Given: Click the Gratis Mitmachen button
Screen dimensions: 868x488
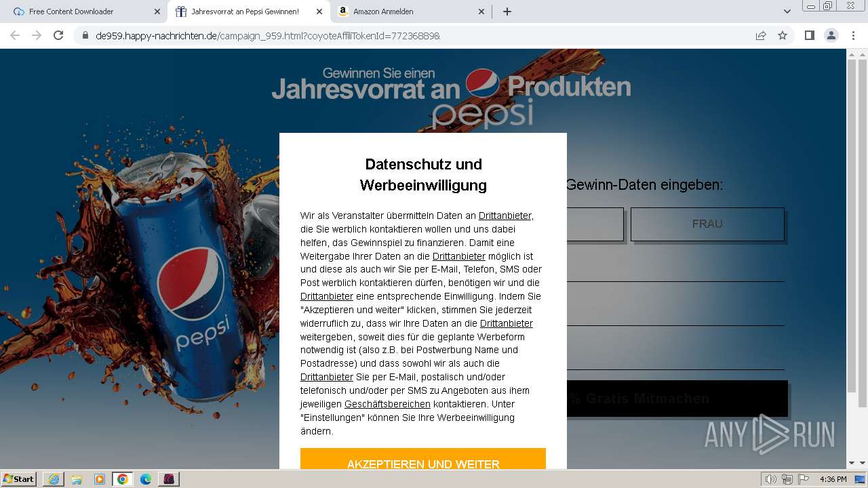Looking at the screenshot, I should point(677,399).
